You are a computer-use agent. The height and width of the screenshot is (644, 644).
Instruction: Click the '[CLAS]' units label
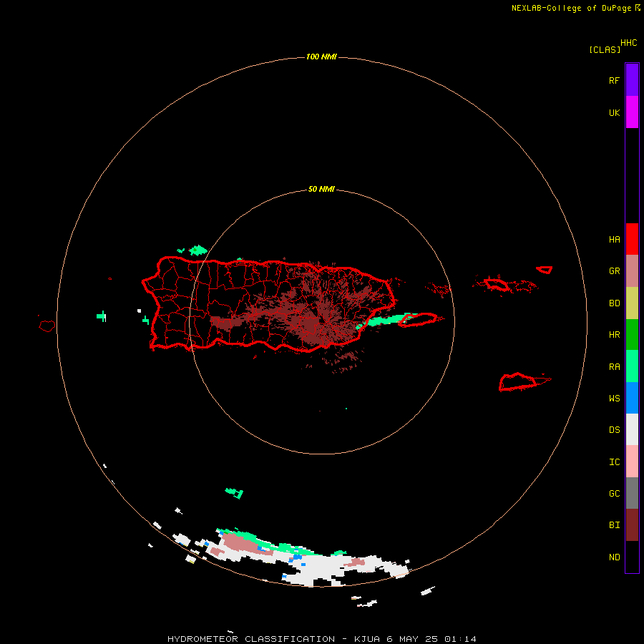pyautogui.click(x=605, y=49)
